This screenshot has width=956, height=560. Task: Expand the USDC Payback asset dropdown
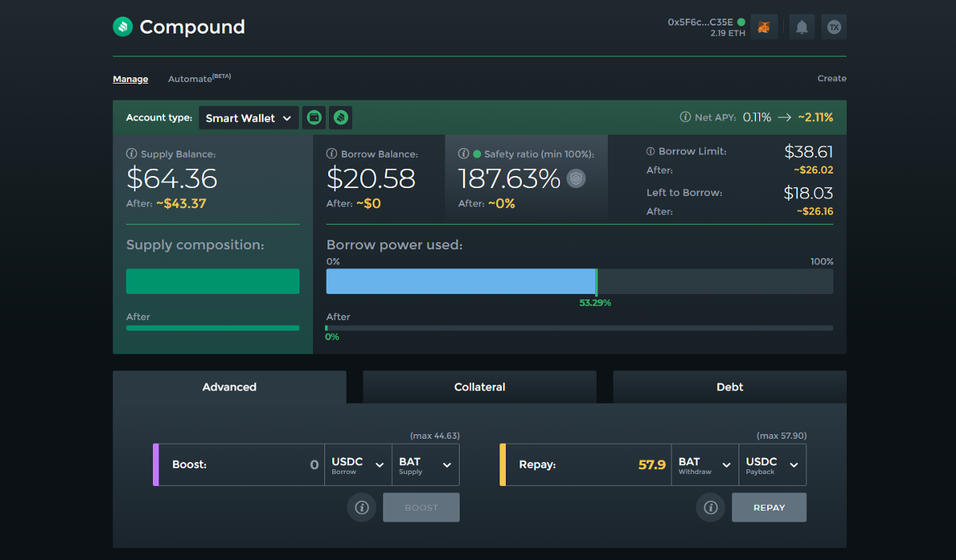click(x=772, y=464)
